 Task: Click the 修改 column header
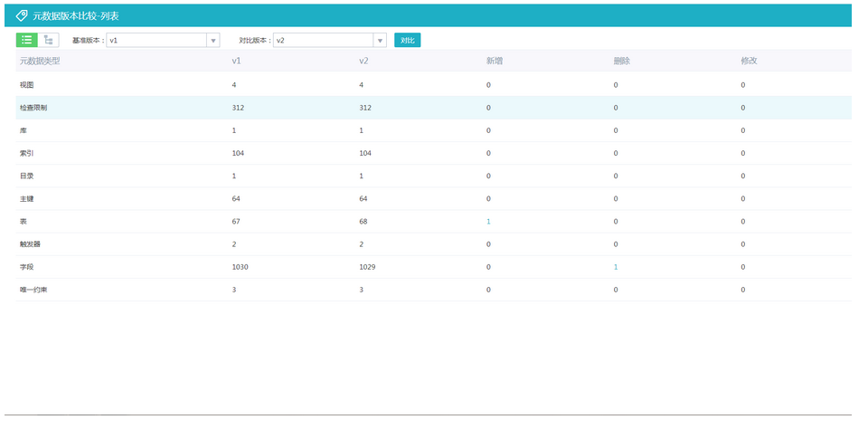point(749,62)
